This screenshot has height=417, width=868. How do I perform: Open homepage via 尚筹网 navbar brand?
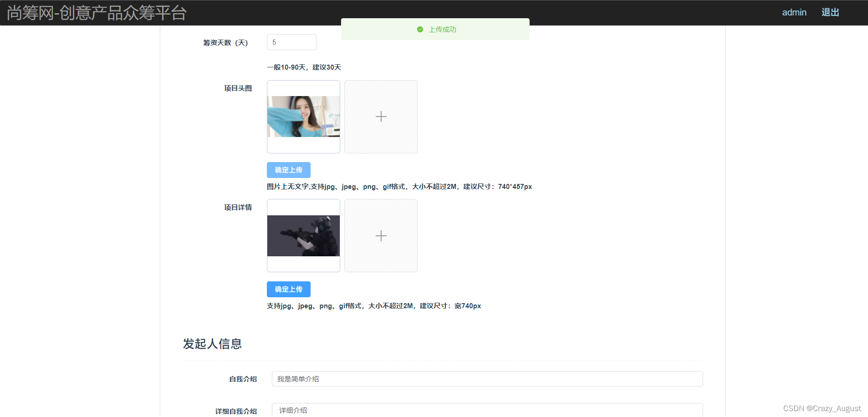[95, 12]
